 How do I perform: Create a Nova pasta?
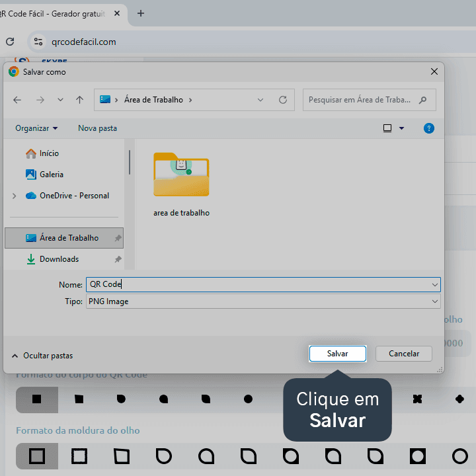pos(97,128)
